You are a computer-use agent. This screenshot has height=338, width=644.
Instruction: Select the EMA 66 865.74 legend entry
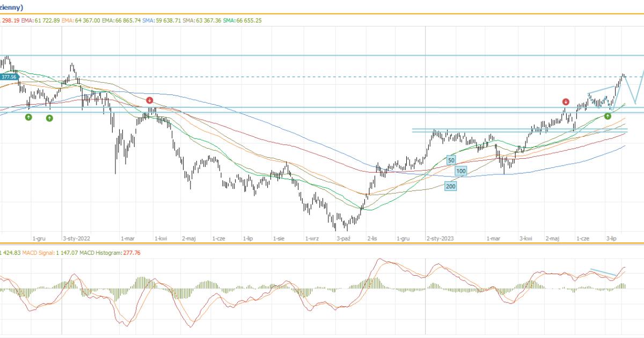click(122, 20)
